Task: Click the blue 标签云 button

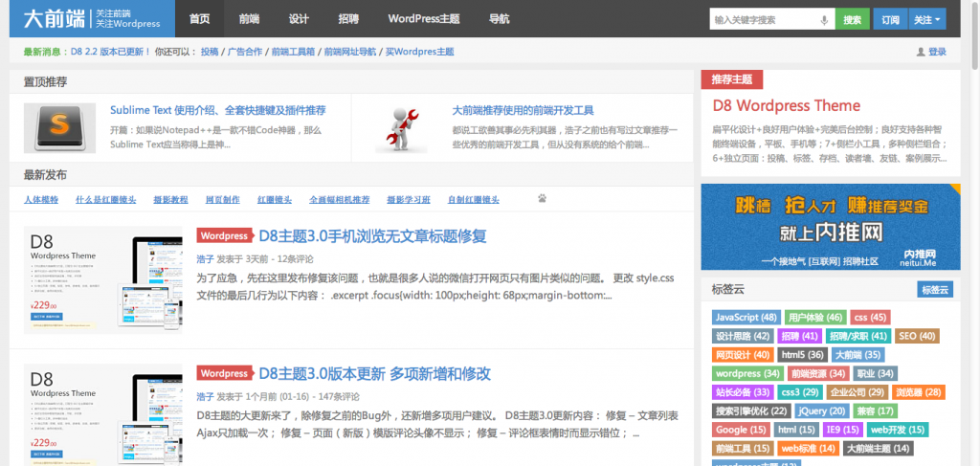Action: 934,289
